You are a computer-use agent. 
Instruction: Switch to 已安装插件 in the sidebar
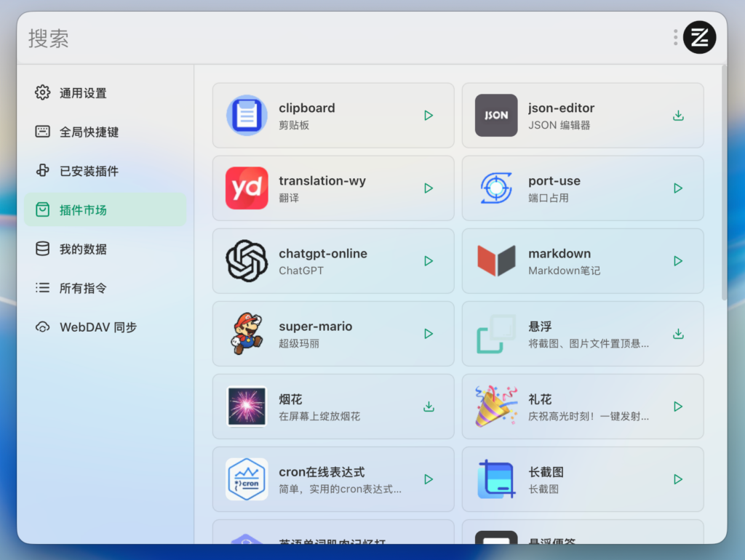[x=89, y=171]
